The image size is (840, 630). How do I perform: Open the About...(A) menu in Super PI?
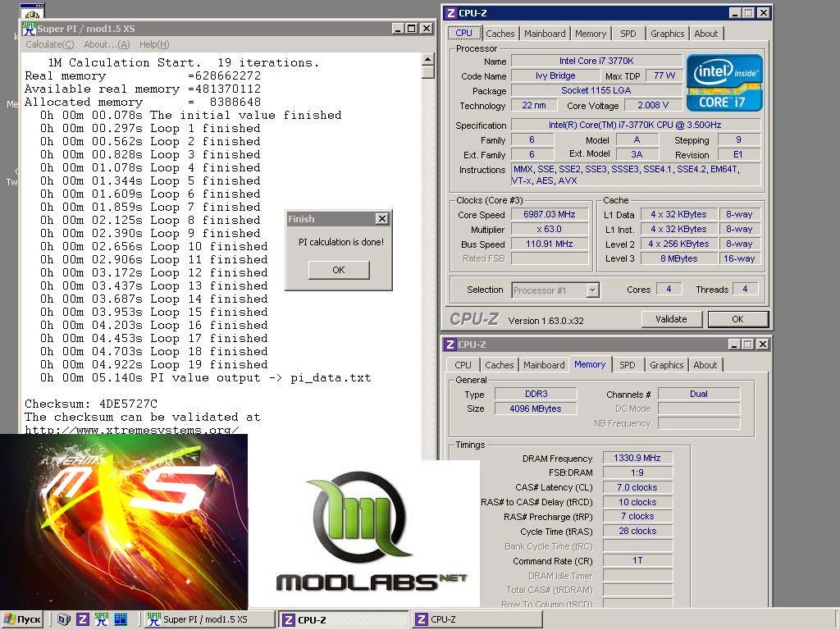[x=107, y=44]
